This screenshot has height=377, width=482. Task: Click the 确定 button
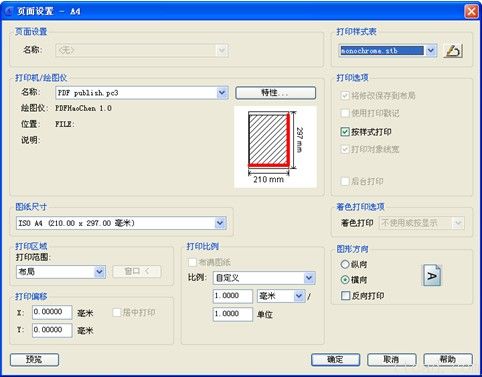335,360
